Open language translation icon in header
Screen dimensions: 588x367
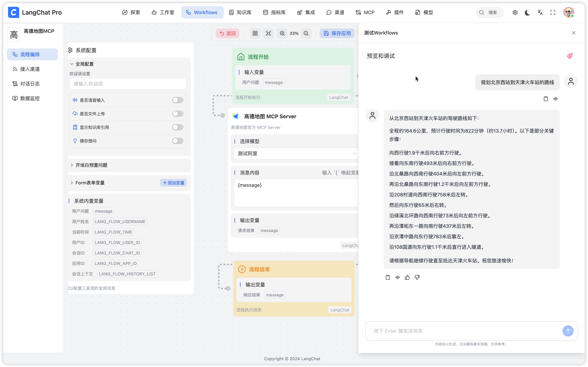click(x=540, y=12)
